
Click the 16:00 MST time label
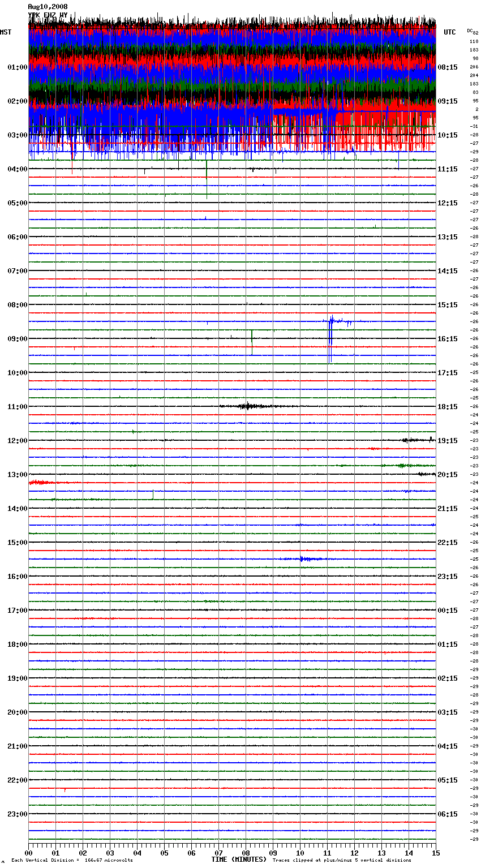(18, 577)
